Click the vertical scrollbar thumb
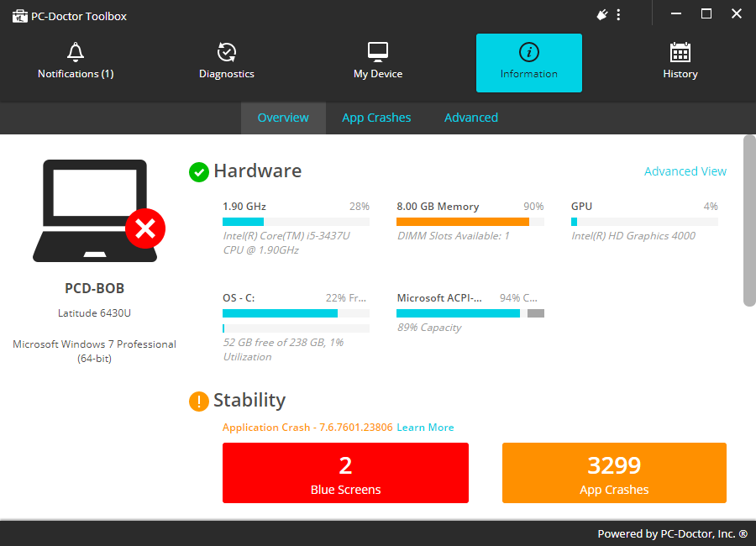 pyautogui.click(x=749, y=220)
